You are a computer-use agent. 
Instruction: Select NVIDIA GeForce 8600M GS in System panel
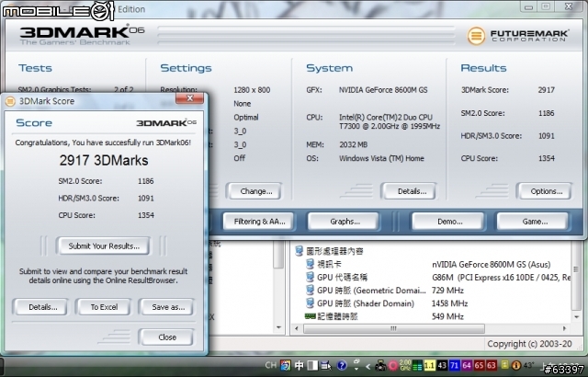(x=383, y=90)
